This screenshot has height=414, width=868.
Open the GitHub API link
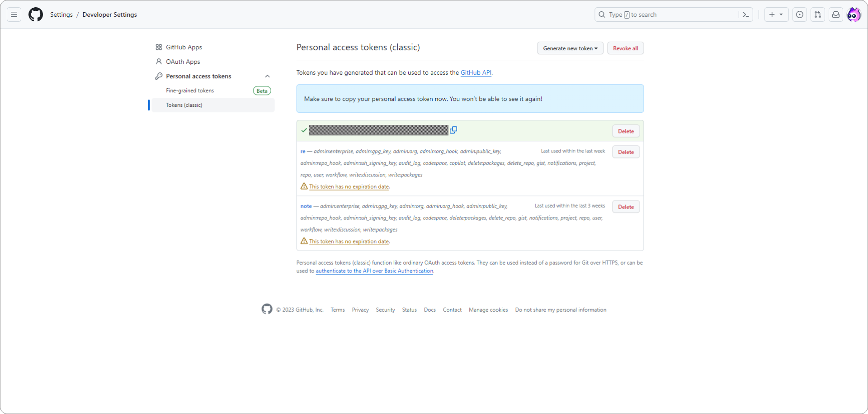click(476, 72)
